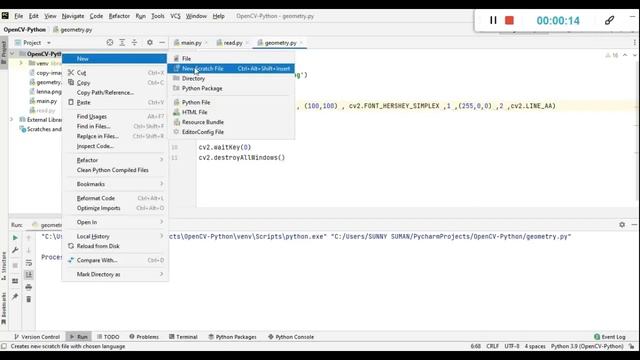Open the Navigate menu
This screenshot has width=640, height=360.
tap(73, 16)
